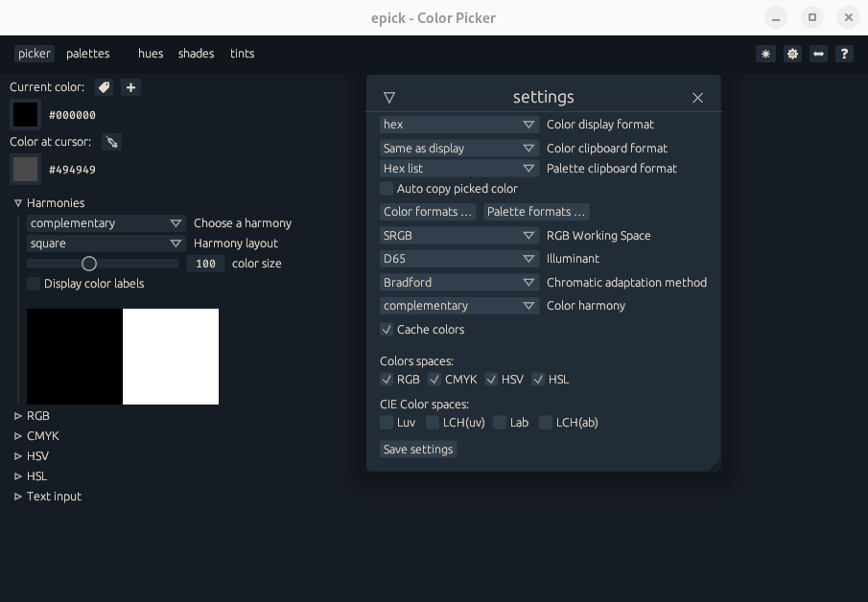This screenshot has height=602, width=868.
Task: Open the Harmony layout square dropdown
Action: (x=106, y=243)
